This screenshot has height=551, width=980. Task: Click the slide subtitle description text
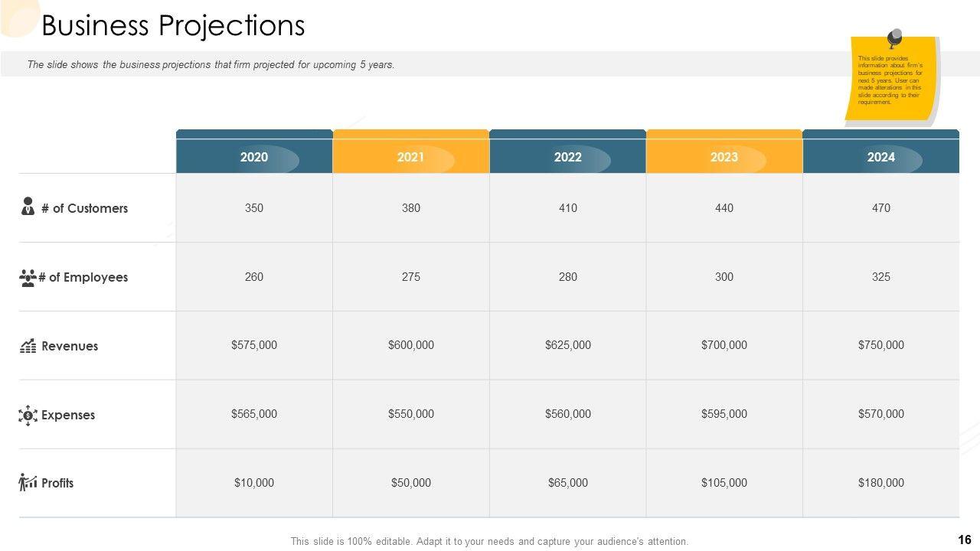point(211,65)
